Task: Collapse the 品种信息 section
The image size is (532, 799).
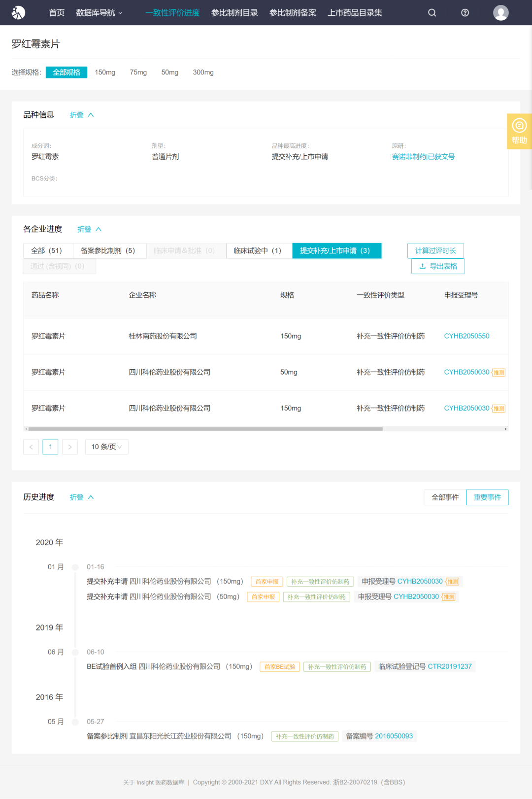Action: (x=81, y=115)
